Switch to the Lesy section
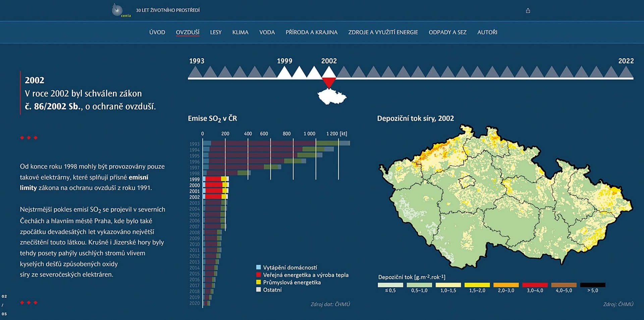 coord(216,32)
